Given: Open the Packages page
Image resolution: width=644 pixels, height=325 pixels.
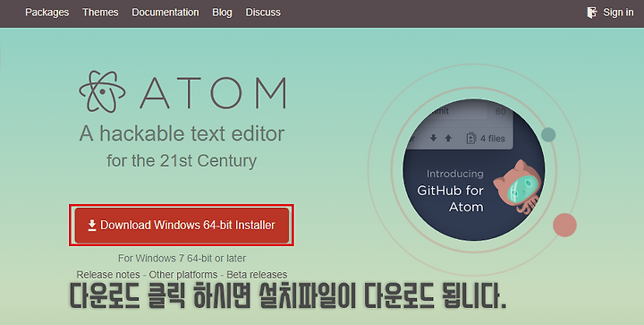Looking at the screenshot, I should click(x=47, y=13).
